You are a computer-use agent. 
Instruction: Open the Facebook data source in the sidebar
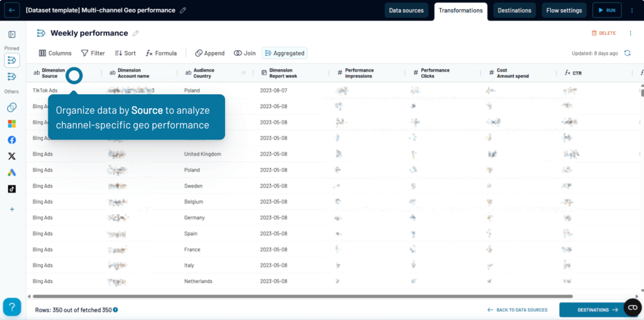12,140
